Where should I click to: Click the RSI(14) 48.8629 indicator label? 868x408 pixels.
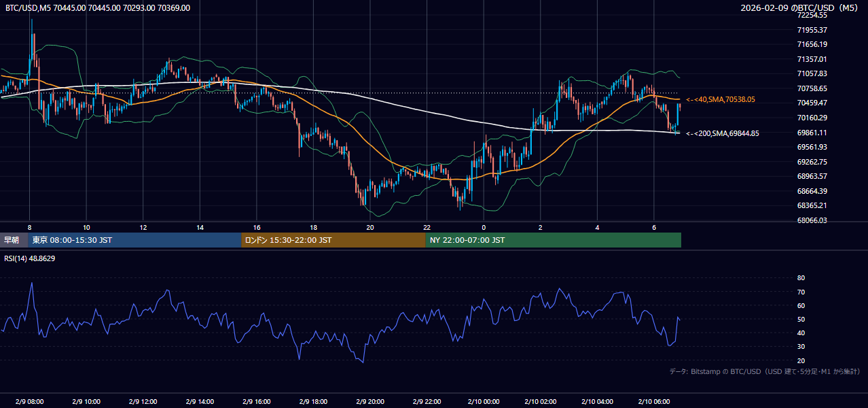pyautogui.click(x=29, y=258)
